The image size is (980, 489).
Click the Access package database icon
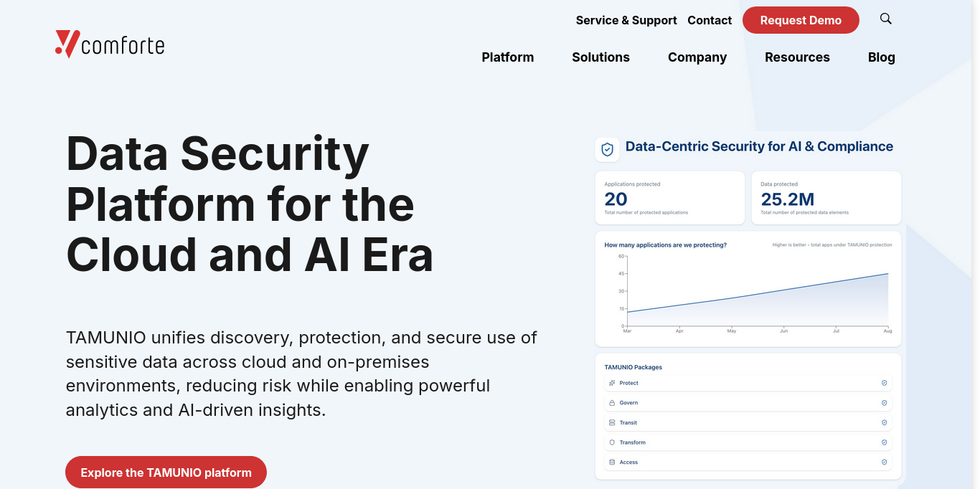pyautogui.click(x=612, y=462)
